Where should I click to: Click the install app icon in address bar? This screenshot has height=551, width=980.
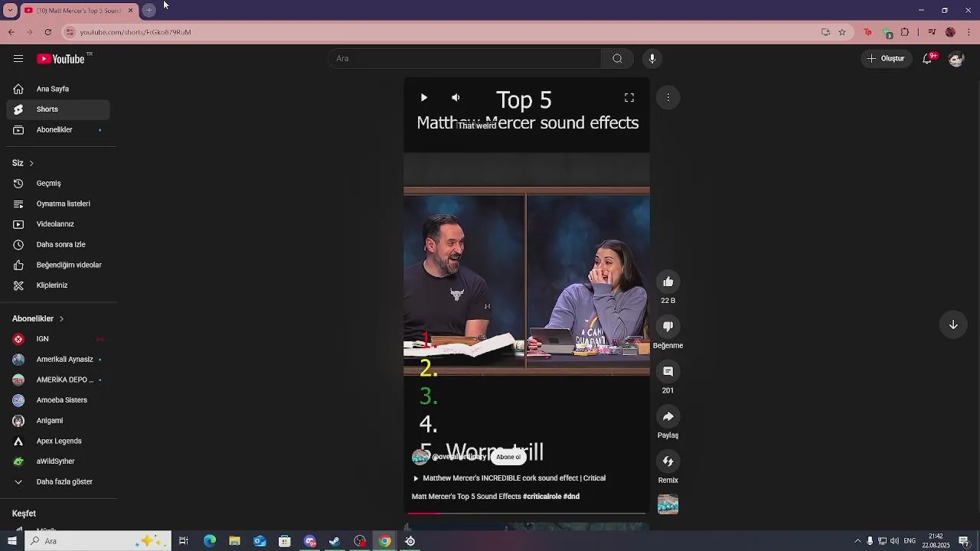tap(825, 32)
